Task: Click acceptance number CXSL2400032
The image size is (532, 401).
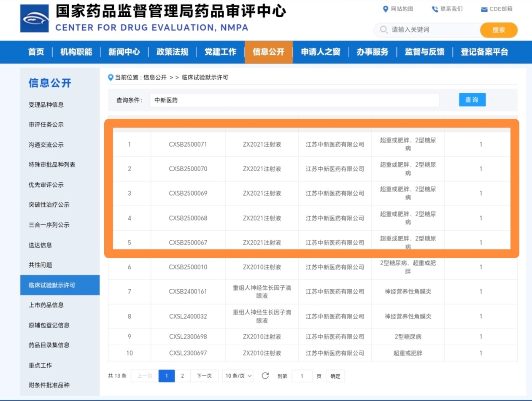Action: pos(188,316)
